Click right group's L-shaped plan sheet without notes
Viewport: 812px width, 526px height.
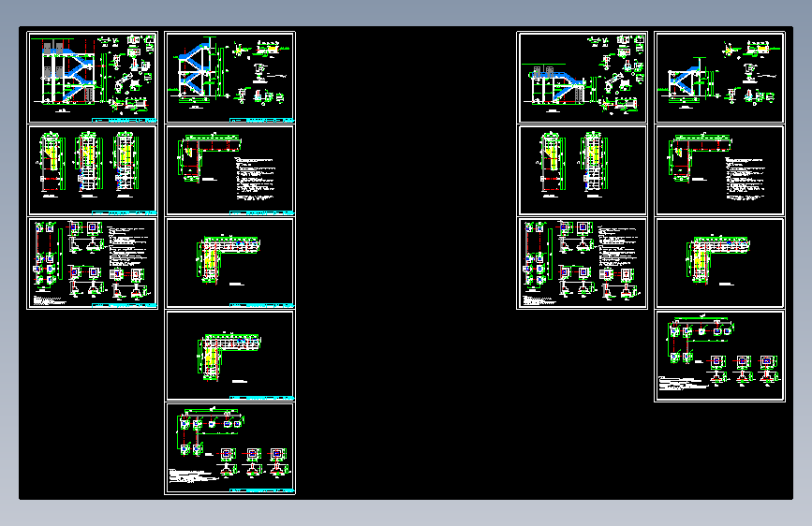click(720, 264)
